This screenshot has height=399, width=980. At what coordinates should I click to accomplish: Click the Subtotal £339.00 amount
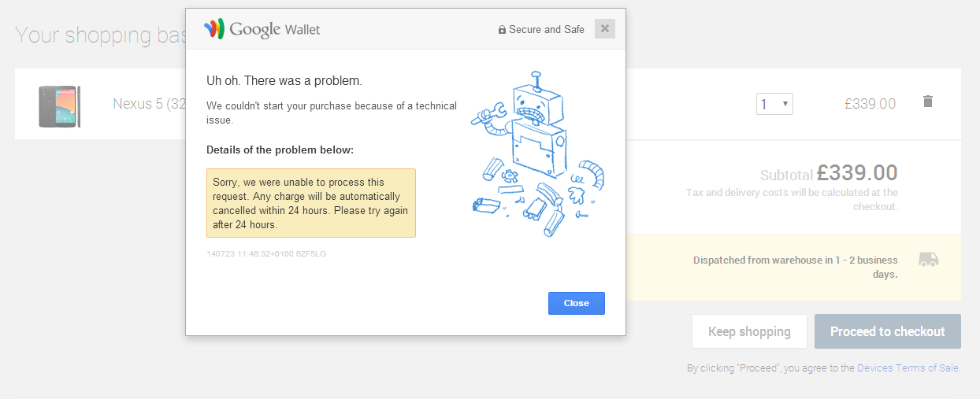point(857,173)
